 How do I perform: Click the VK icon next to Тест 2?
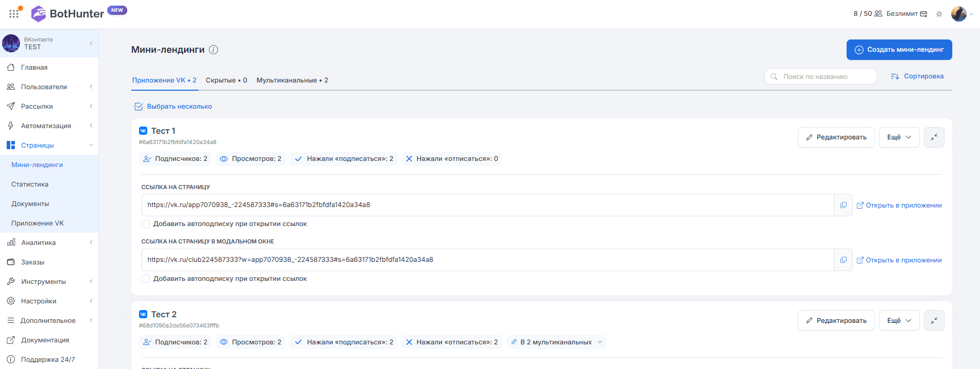click(143, 314)
